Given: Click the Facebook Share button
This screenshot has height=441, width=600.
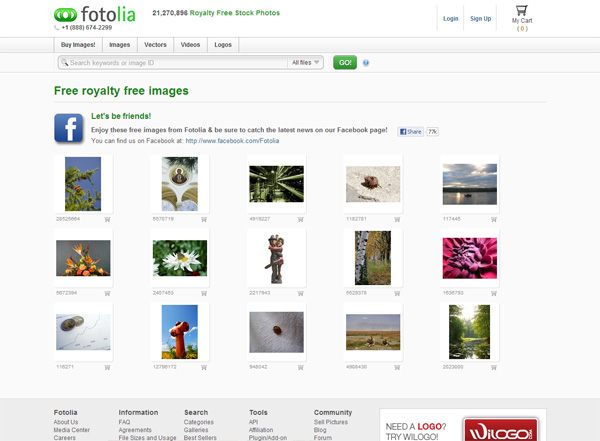Looking at the screenshot, I should click(410, 132).
